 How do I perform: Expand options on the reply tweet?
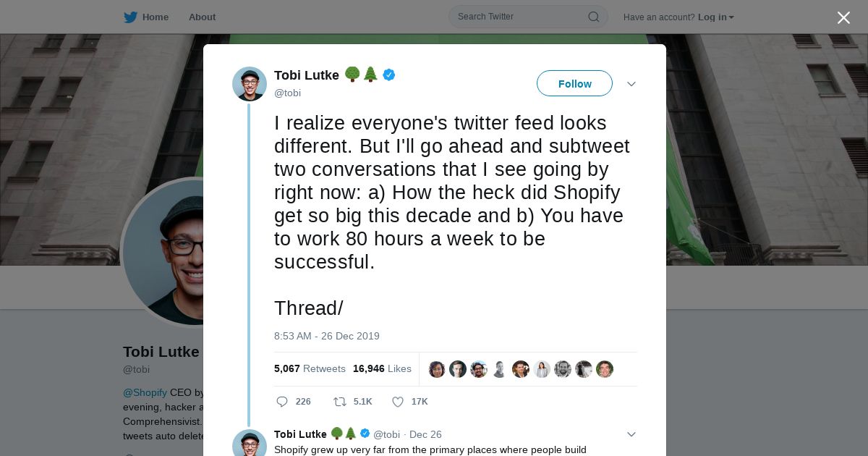click(x=631, y=434)
